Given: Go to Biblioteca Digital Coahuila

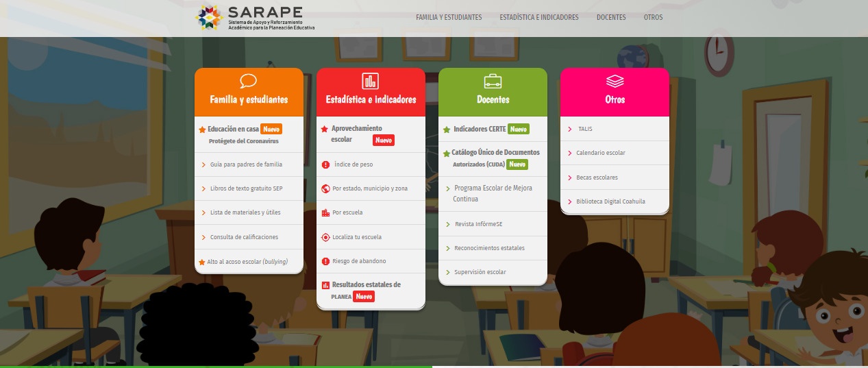Looking at the screenshot, I should coord(610,201).
